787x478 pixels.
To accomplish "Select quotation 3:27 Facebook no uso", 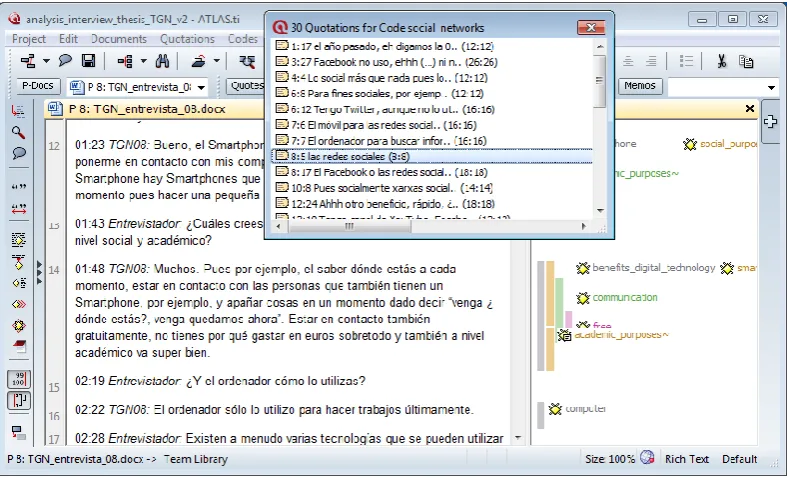I will 432,62.
